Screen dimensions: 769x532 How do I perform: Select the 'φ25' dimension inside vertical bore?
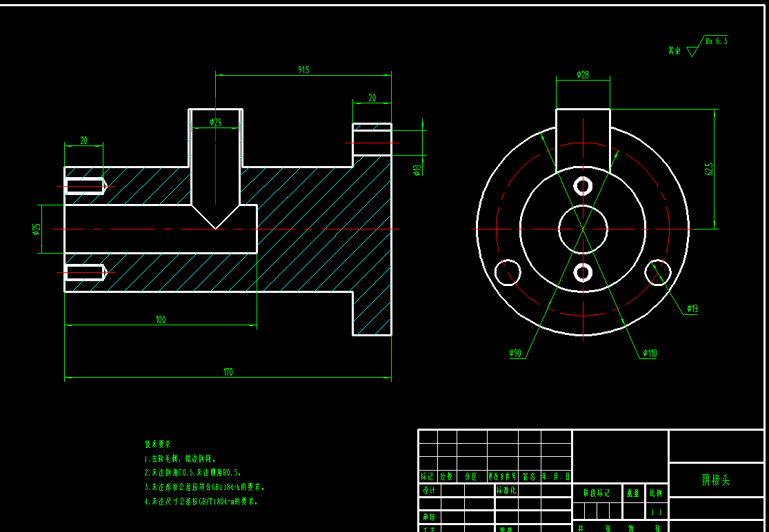click(x=215, y=123)
